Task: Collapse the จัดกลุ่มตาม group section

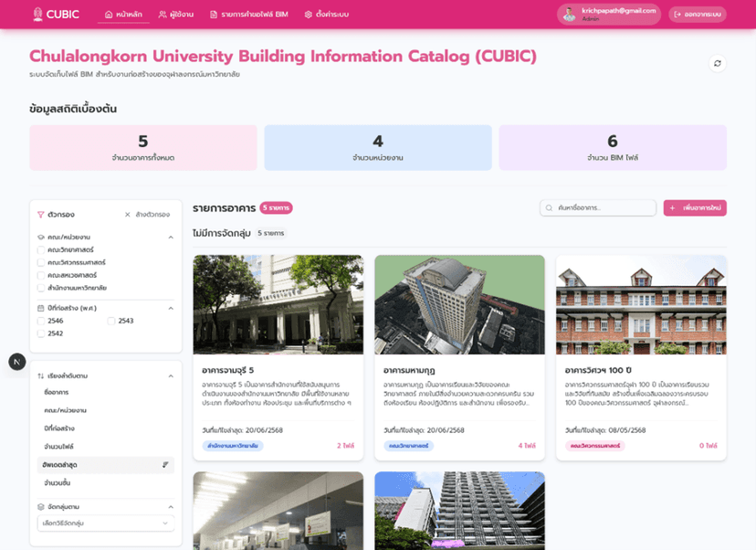Action: tap(171, 507)
